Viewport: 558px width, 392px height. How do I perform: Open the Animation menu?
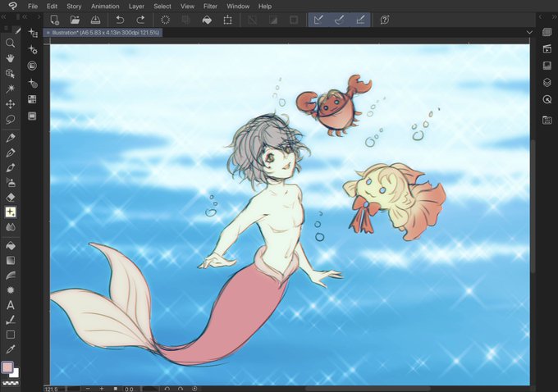(x=105, y=6)
